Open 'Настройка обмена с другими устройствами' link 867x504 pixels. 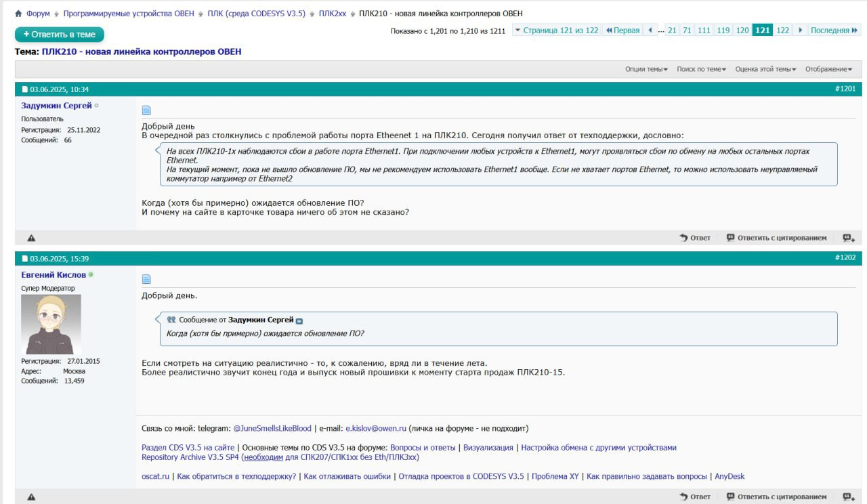599,448
